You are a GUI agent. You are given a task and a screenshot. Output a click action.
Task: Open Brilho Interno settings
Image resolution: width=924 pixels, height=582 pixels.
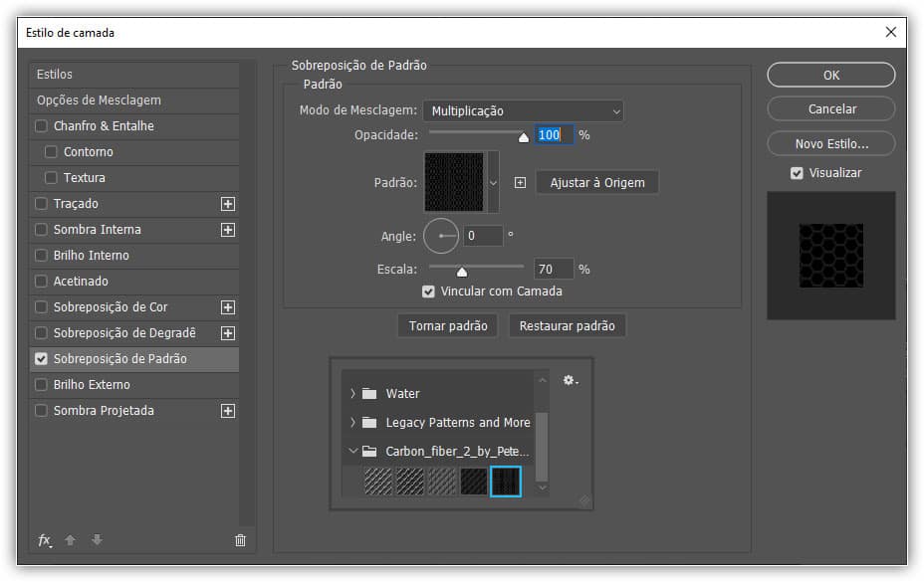pos(92,256)
